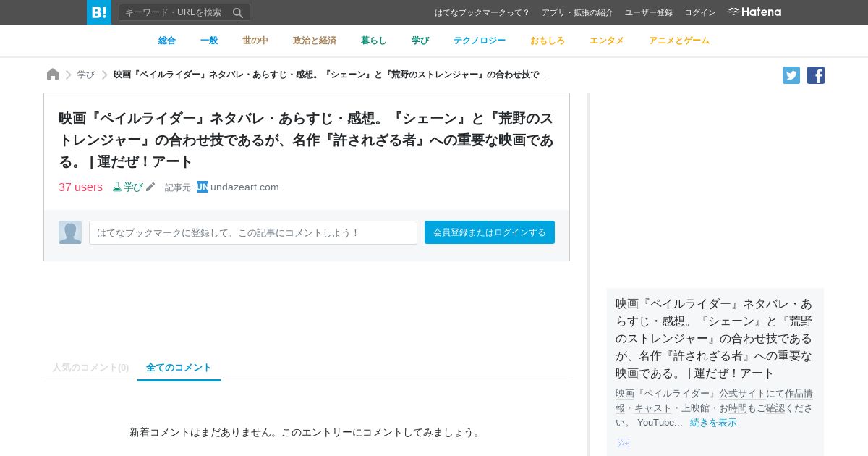Click the breadcrumb article title text
This screenshot has width=868, height=456.
click(331, 75)
